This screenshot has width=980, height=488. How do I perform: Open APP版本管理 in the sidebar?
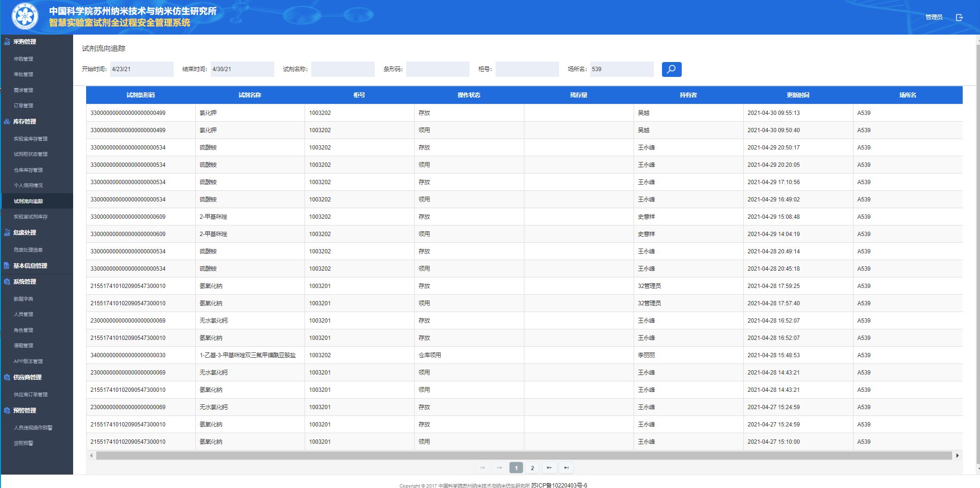pos(28,362)
